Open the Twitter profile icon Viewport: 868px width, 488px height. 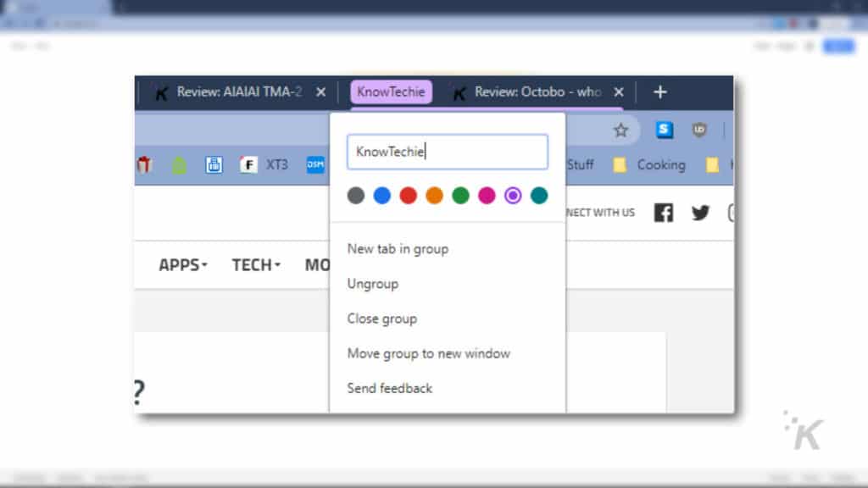click(700, 213)
